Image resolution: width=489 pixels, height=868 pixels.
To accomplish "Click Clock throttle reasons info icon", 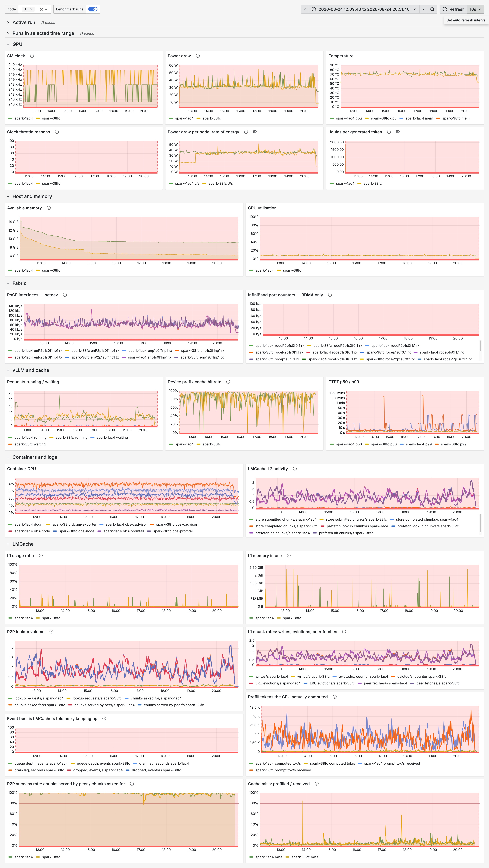I will click(x=57, y=132).
